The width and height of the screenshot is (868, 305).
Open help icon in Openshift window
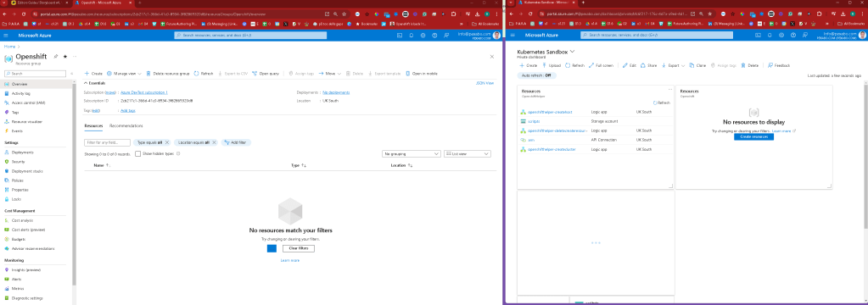coord(434,35)
